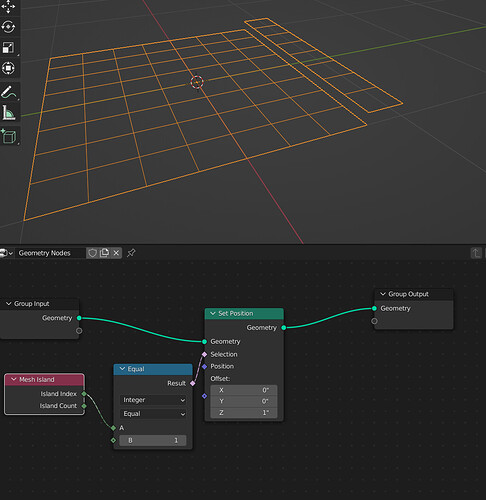
Task: Select the Add Cube tool
Action: [8, 136]
